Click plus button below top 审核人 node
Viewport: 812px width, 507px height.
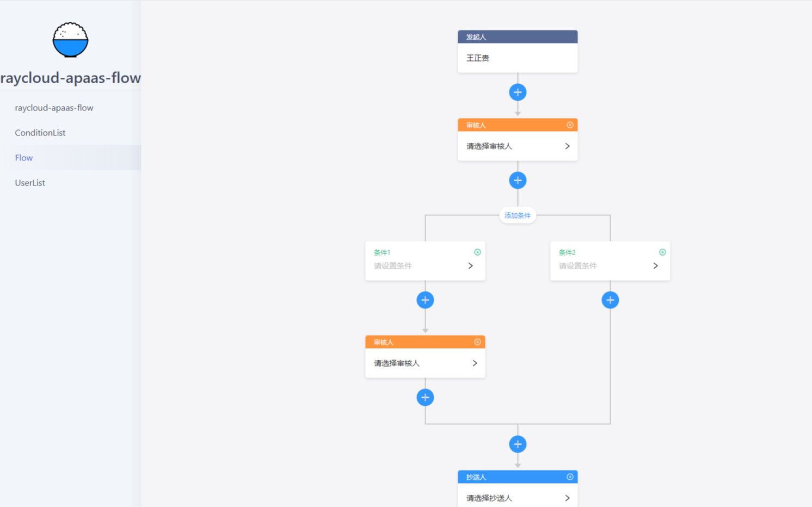click(x=518, y=181)
